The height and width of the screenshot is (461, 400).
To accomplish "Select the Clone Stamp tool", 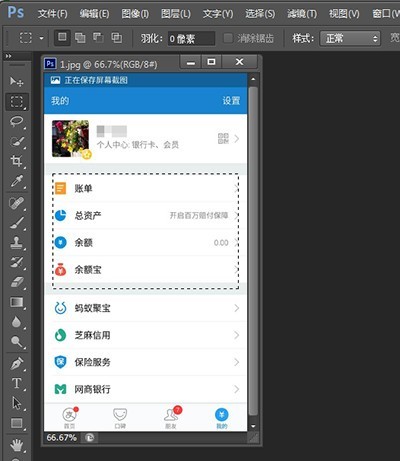I will [17, 242].
